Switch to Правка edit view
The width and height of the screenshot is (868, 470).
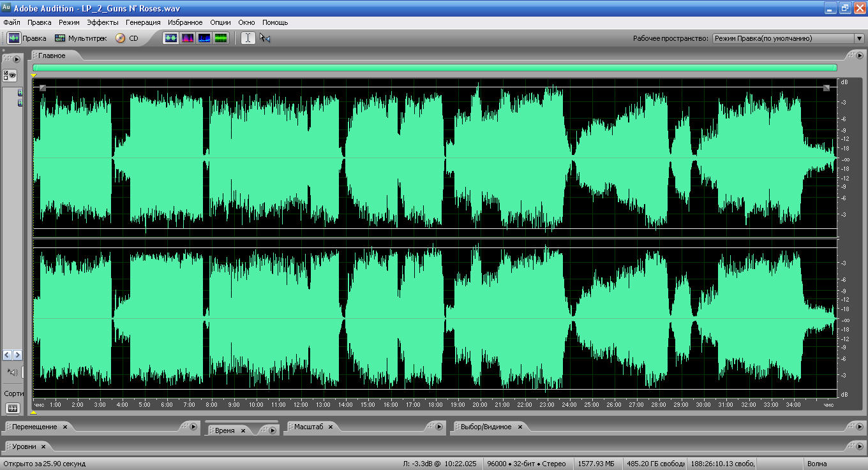[27, 38]
